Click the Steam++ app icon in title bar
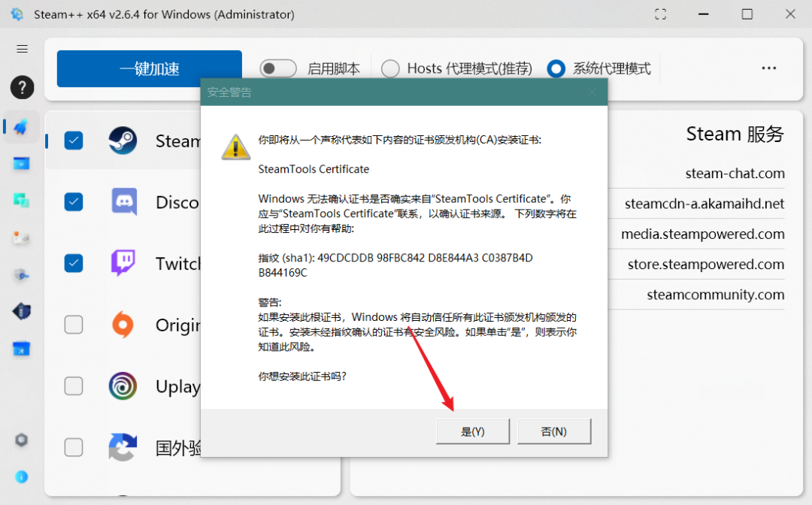The width and height of the screenshot is (812, 505). (17, 14)
